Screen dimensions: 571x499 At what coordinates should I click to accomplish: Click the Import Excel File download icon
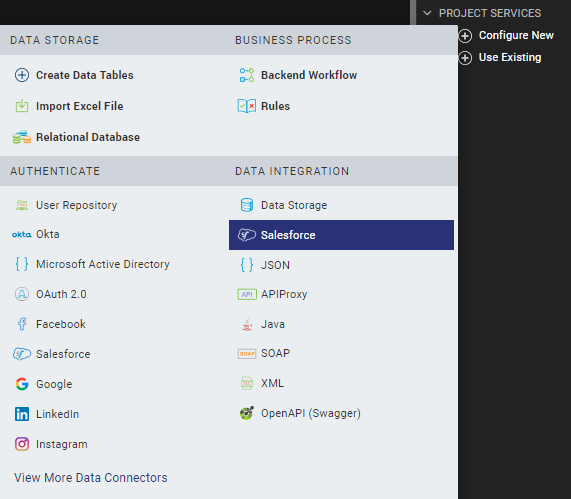pos(22,106)
